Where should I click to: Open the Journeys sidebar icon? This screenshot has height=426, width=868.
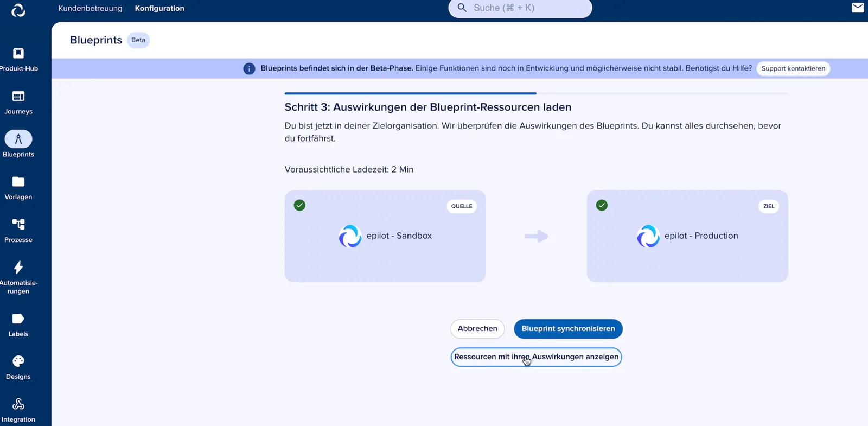18,96
